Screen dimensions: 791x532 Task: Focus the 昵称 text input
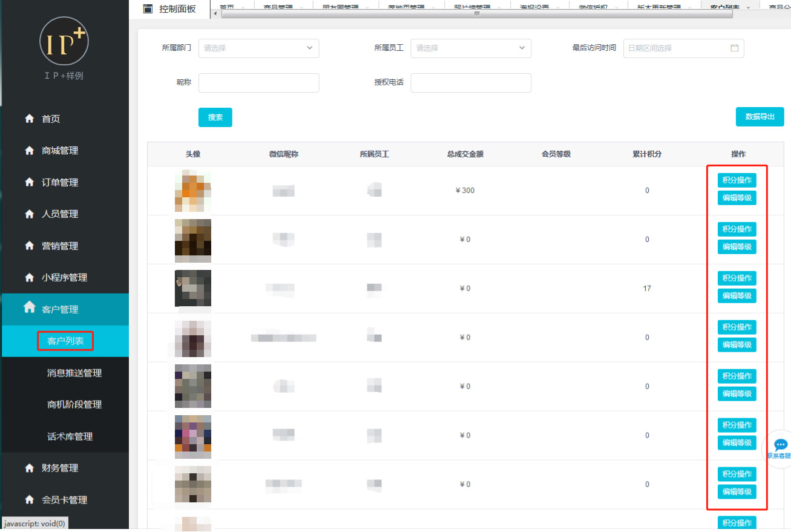tap(258, 83)
